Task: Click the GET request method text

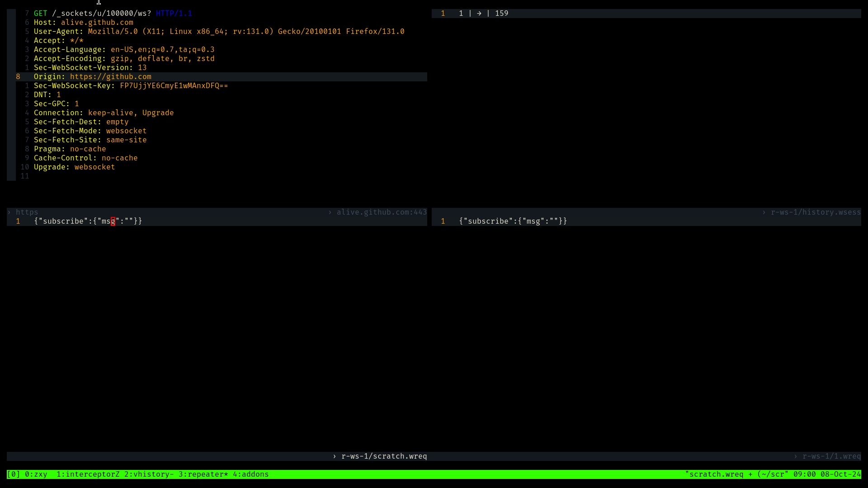Action: coord(40,13)
